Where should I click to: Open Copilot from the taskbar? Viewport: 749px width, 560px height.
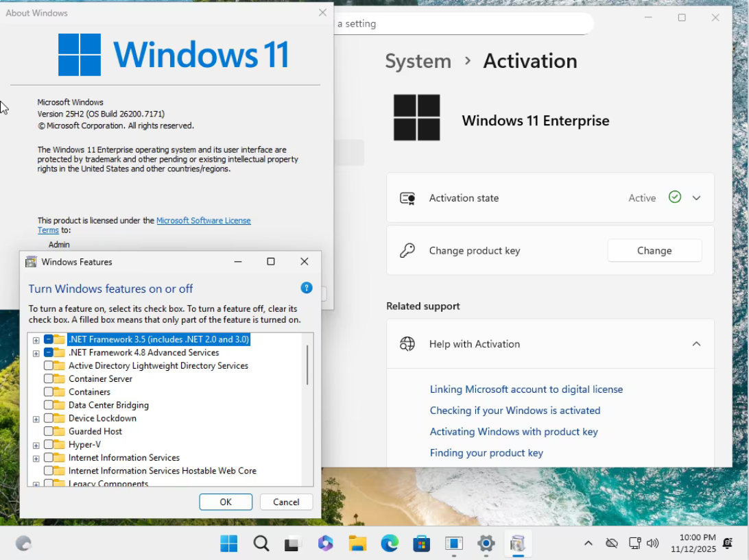[x=325, y=544]
